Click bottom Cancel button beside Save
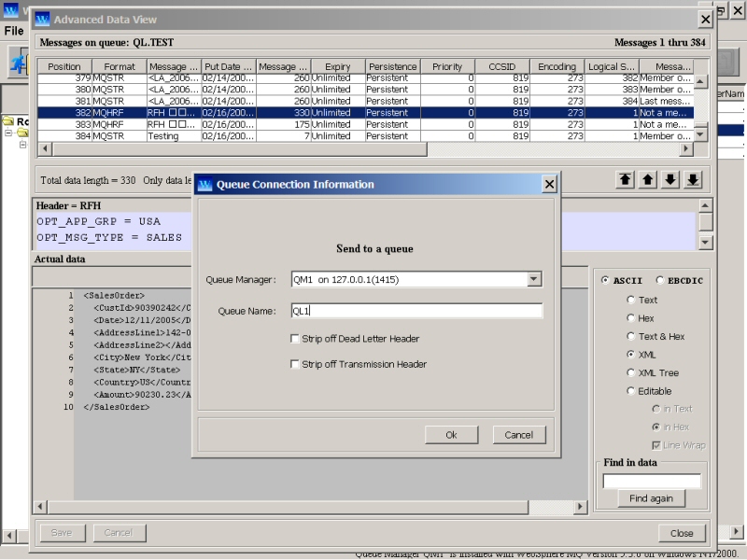Image resolution: width=747 pixels, height=560 pixels. [119, 533]
